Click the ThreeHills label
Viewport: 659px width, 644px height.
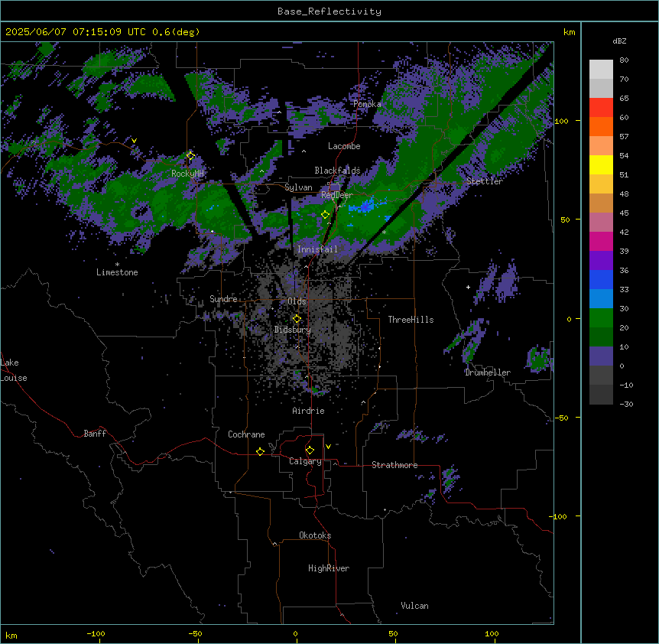[411, 320]
